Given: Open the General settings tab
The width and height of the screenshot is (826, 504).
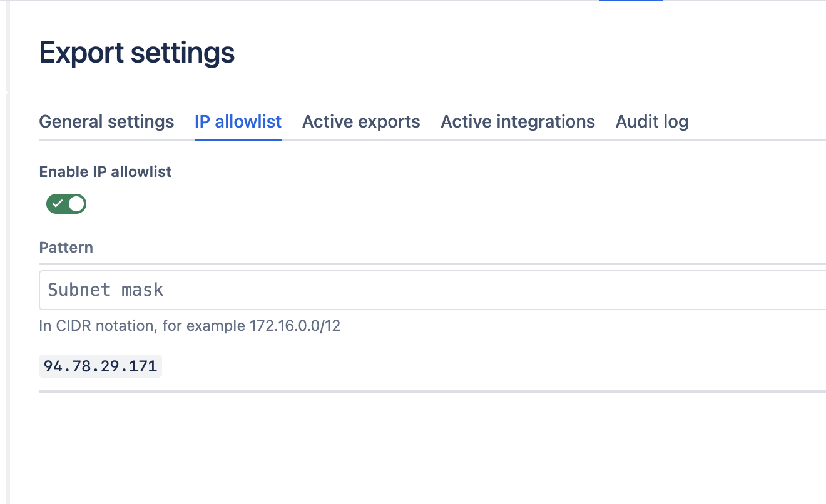Looking at the screenshot, I should click(x=106, y=121).
